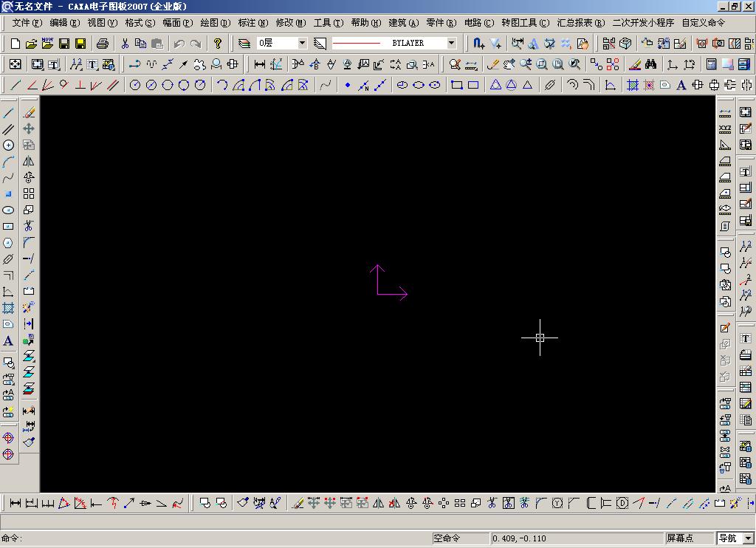Click the circle tool in left toolbar
The image size is (756, 548).
click(8, 145)
